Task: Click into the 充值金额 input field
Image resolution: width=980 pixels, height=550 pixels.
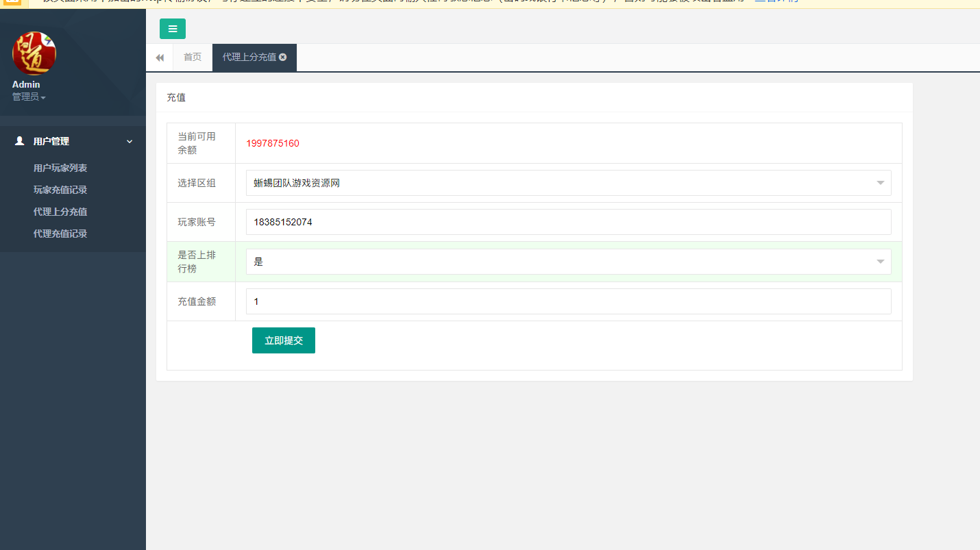Action: [x=568, y=301]
